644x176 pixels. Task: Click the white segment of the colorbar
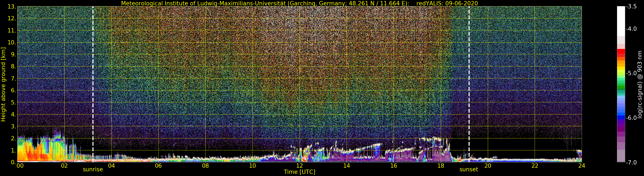621,21
